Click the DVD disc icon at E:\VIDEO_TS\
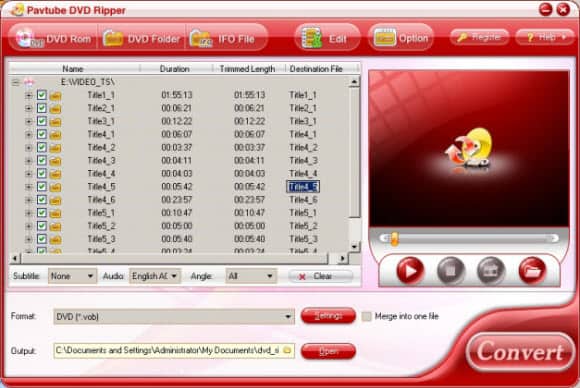This screenshot has width=580, height=388. pyautogui.click(x=29, y=82)
